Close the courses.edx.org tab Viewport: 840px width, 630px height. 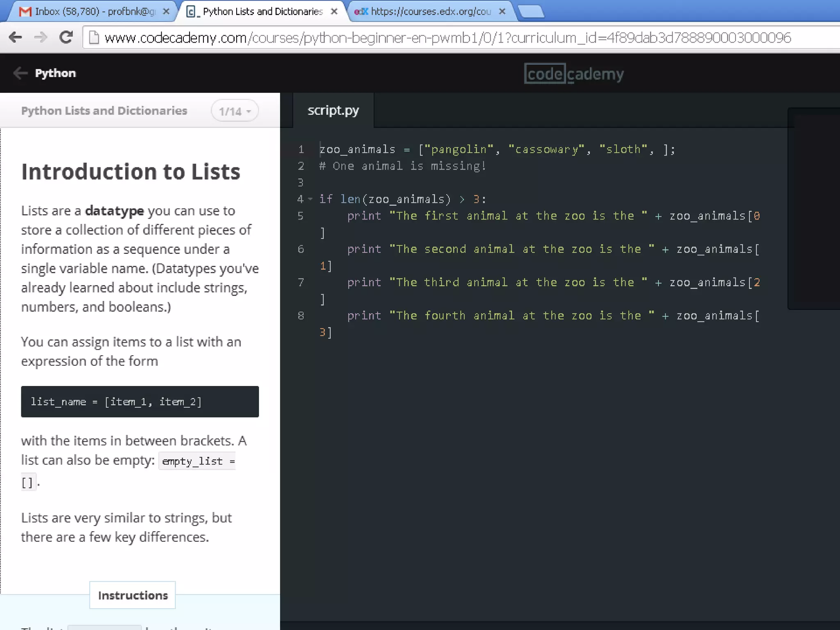point(502,11)
